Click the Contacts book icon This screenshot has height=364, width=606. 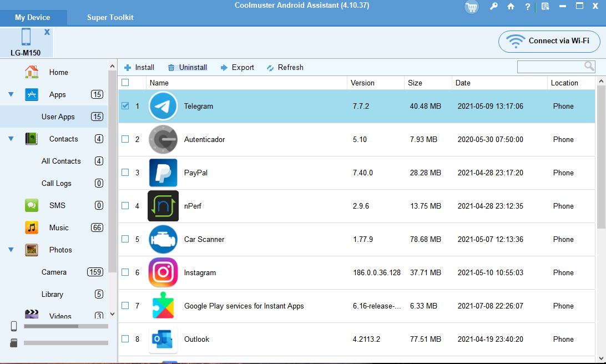tap(32, 139)
